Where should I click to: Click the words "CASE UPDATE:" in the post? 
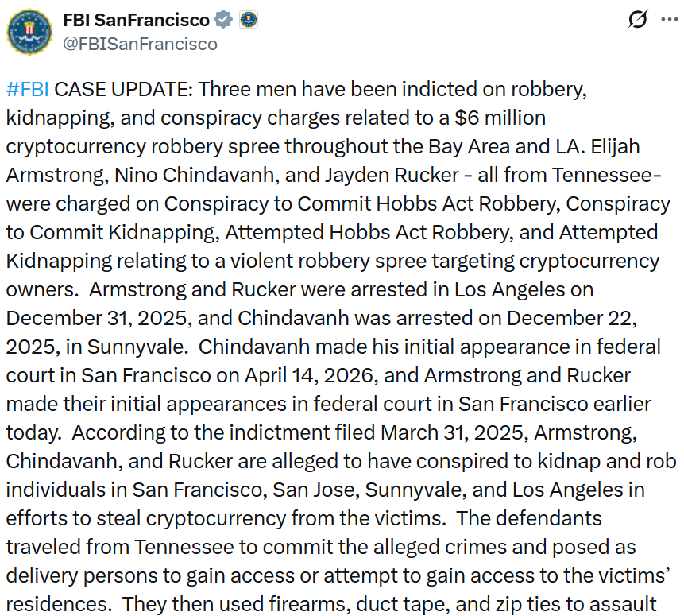pyautogui.click(x=123, y=90)
